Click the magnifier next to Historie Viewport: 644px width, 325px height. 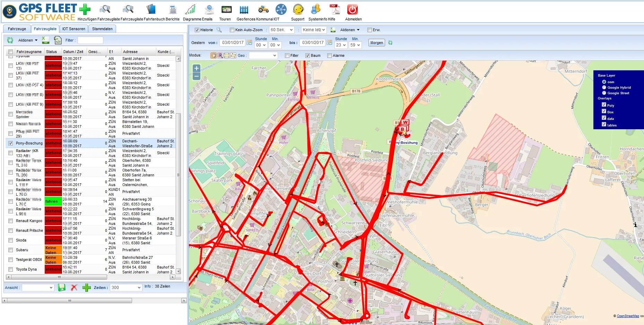[x=219, y=30]
